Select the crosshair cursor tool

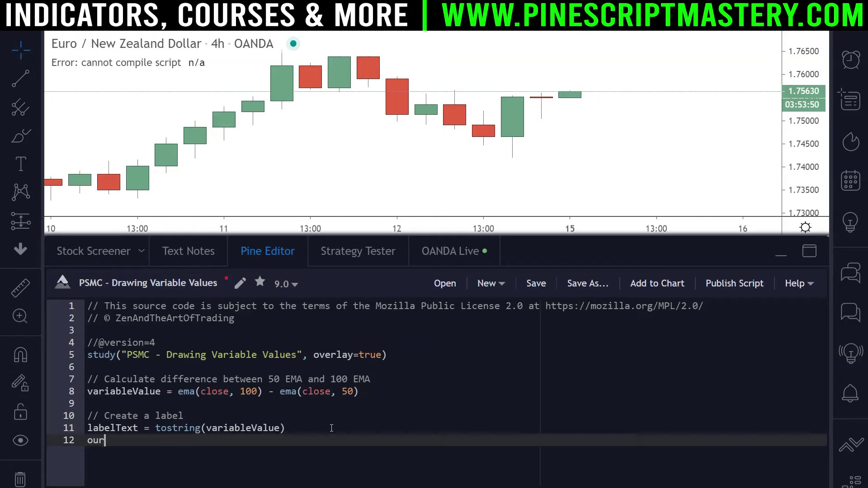(21, 50)
